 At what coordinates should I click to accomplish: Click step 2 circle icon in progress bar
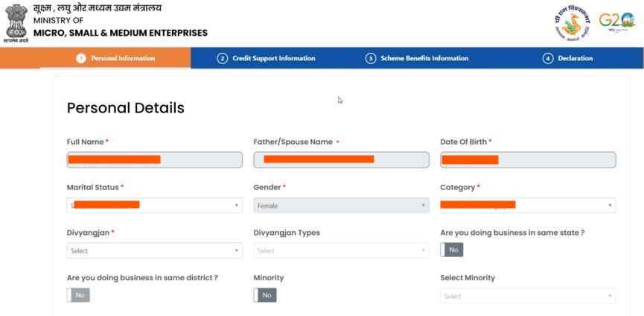point(222,58)
